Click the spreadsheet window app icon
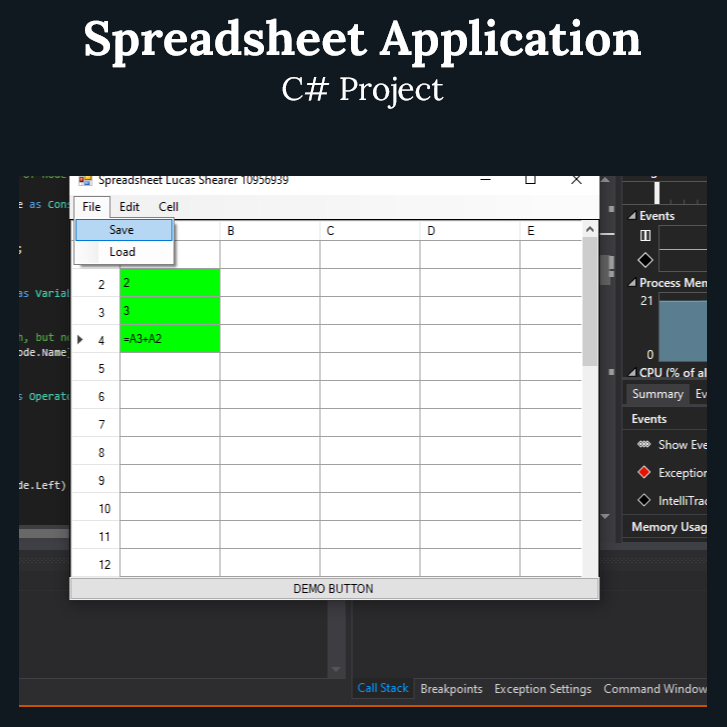727x727 pixels. pos(85,180)
